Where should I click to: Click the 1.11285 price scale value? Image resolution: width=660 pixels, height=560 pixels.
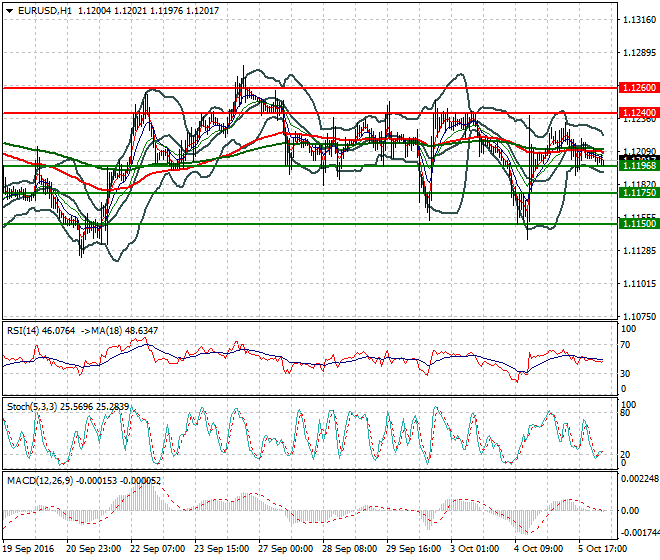[639, 251]
